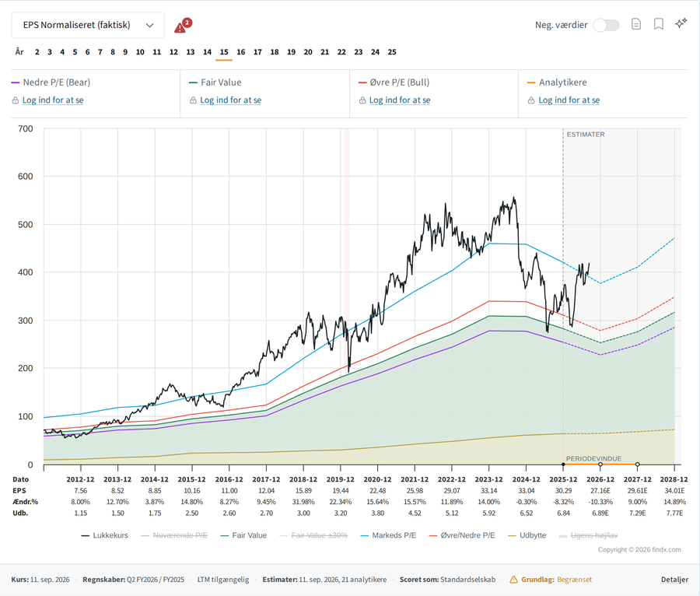Click the Regnskaber Q2 FY2026 status text
The height and width of the screenshot is (596, 700).
(134, 580)
